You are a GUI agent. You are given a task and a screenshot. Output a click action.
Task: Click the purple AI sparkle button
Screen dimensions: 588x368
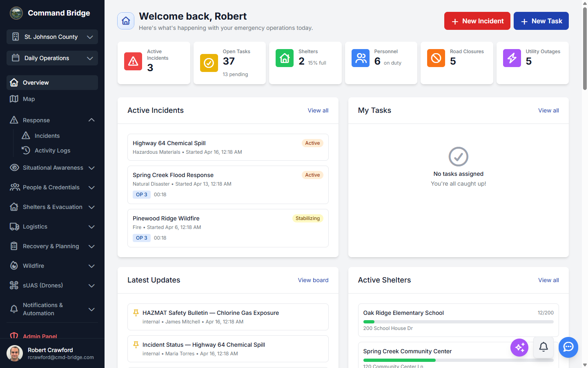[519, 348]
